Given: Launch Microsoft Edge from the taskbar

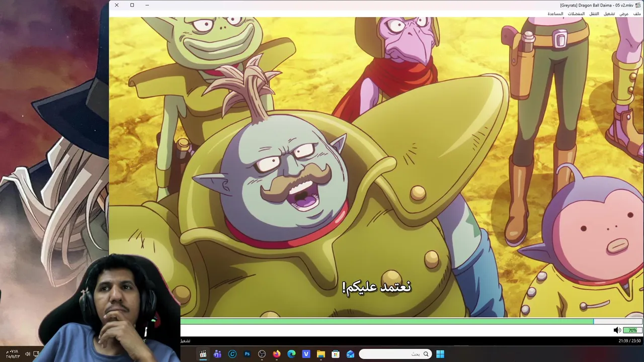Looking at the screenshot, I should coord(291,354).
